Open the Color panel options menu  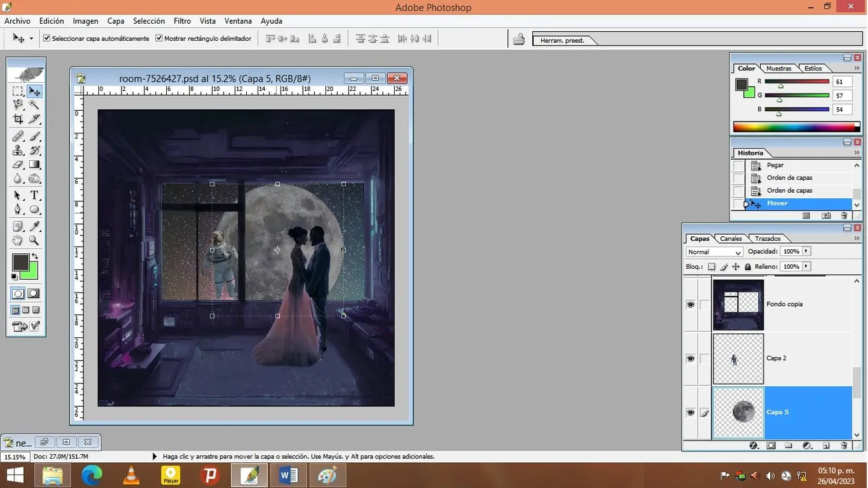coord(857,69)
